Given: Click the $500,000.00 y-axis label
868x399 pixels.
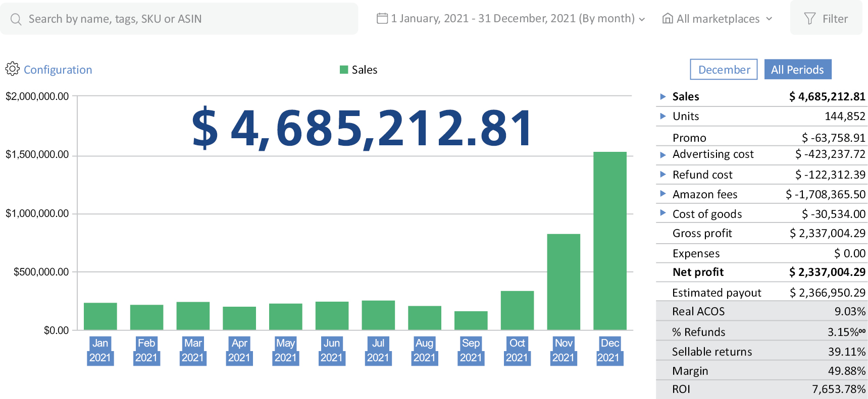Looking at the screenshot, I should tap(41, 272).
